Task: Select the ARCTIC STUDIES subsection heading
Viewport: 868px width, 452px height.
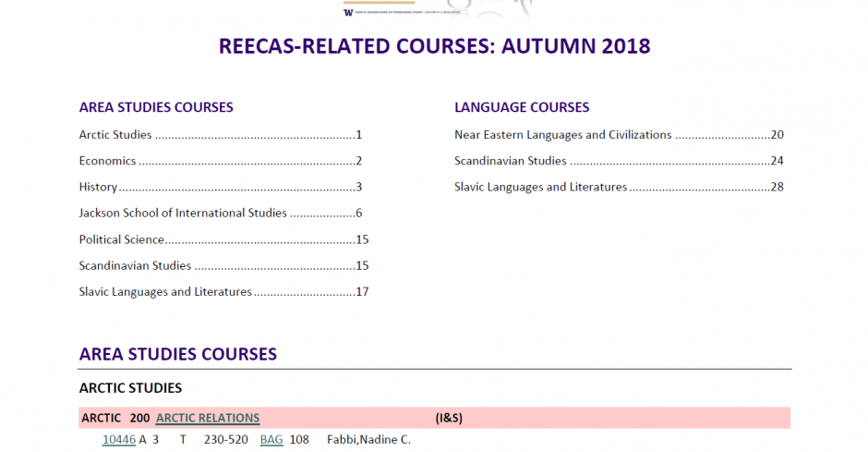Action: tap(130, 387)
